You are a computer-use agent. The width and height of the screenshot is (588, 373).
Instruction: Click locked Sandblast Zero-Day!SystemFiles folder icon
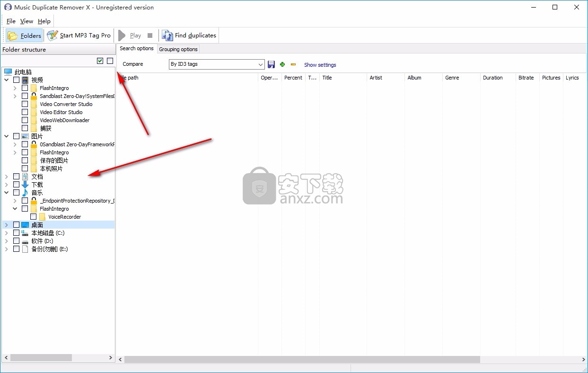[34, 96]
